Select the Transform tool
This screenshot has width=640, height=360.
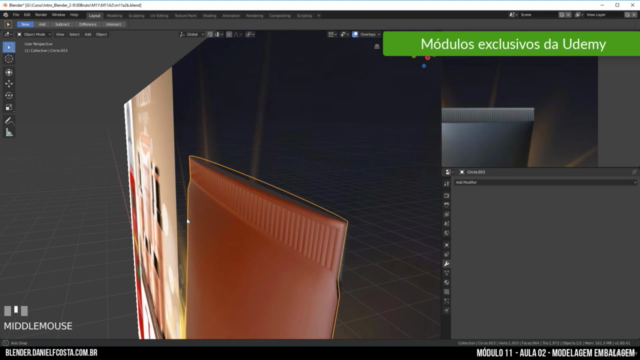pos(9,72)
